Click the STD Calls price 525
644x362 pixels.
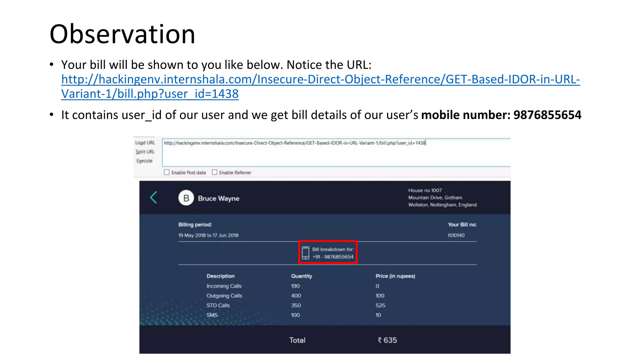coord(380,305)
